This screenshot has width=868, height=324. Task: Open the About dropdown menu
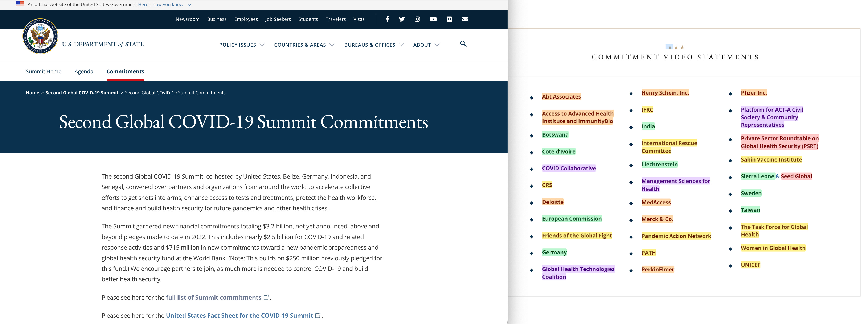click(x=426, y=45)
